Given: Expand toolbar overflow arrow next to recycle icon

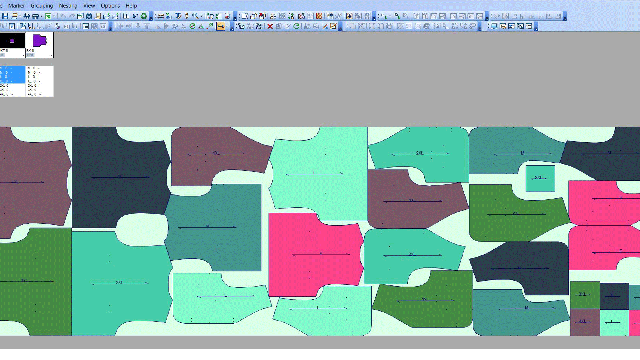Looking at the screenshot, I should [151, 17].
